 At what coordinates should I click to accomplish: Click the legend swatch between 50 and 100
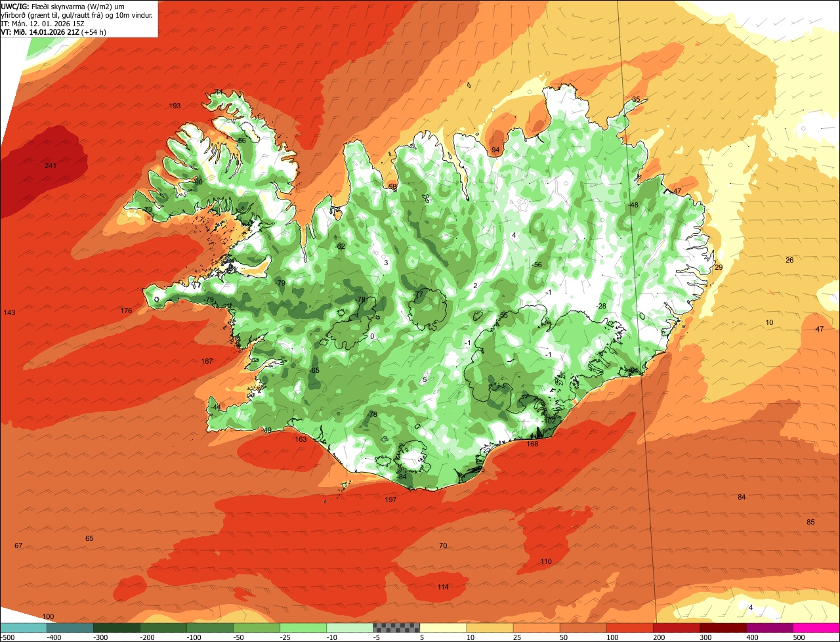click(x=583, y=628)
